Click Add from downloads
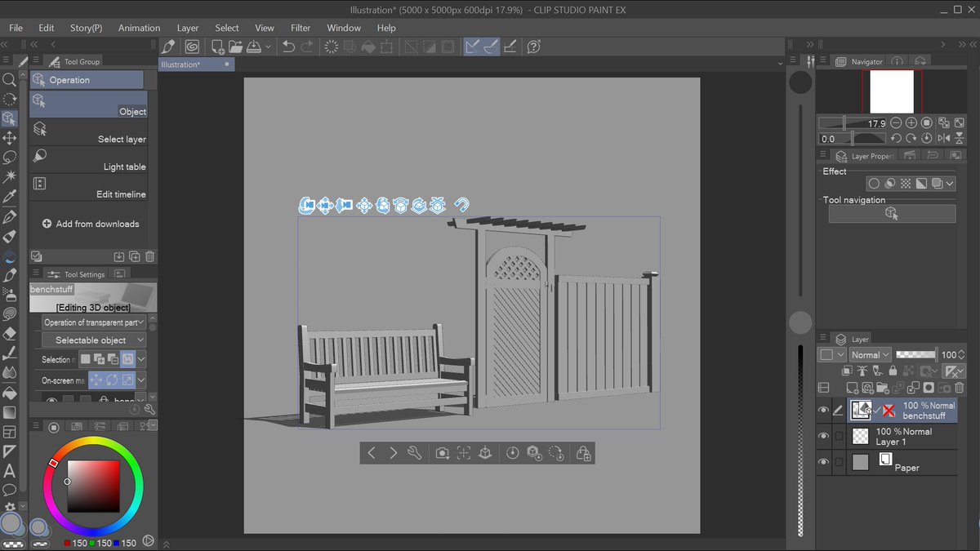Viewport: 980px width, 551px height. [x=90, y=224]
